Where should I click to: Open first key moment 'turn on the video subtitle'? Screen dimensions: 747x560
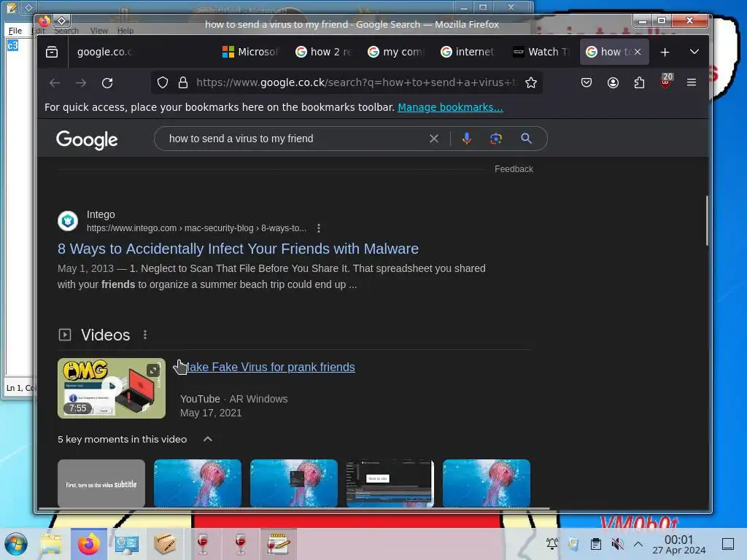pyautogui.click(x=101, y=483)
